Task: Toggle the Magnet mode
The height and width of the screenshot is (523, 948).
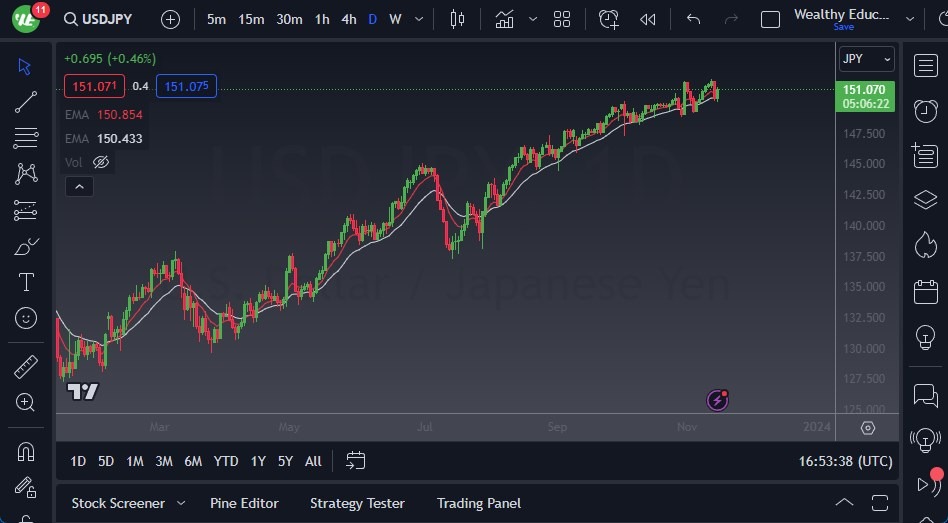Action: pos(26,452)
